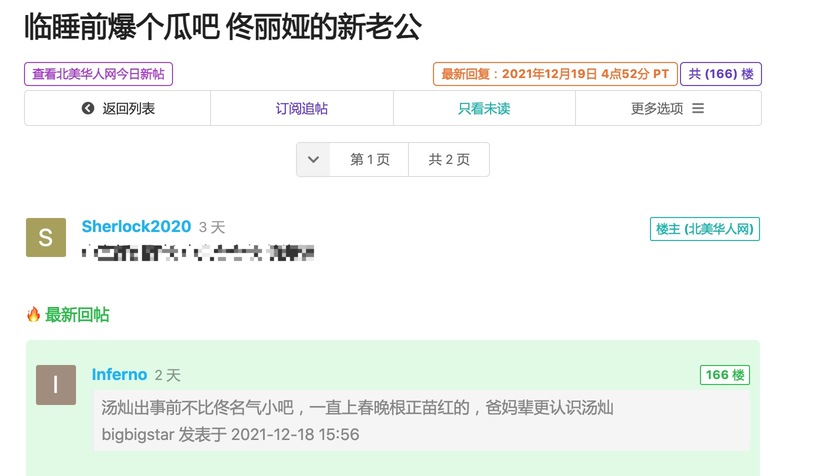Screen dimensions: 839x476
Task: Click the blurred original post content
Action: [x=199, y=253]
